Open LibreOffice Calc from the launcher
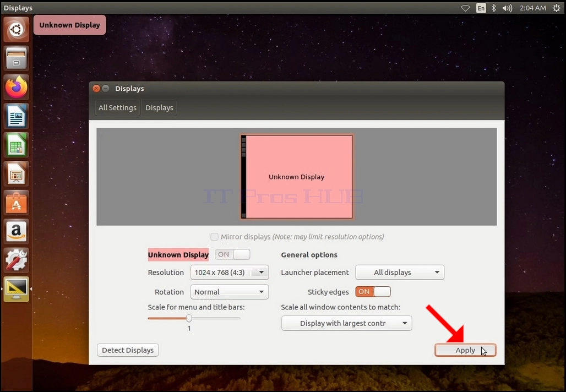This screenshot has height=392, width=566. click(x=17, y=145)
